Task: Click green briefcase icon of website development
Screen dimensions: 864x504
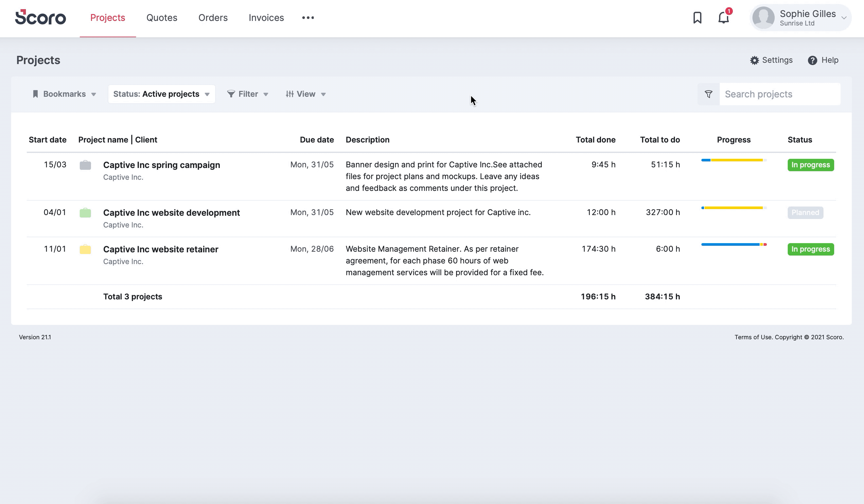Action: pos(85,213)
